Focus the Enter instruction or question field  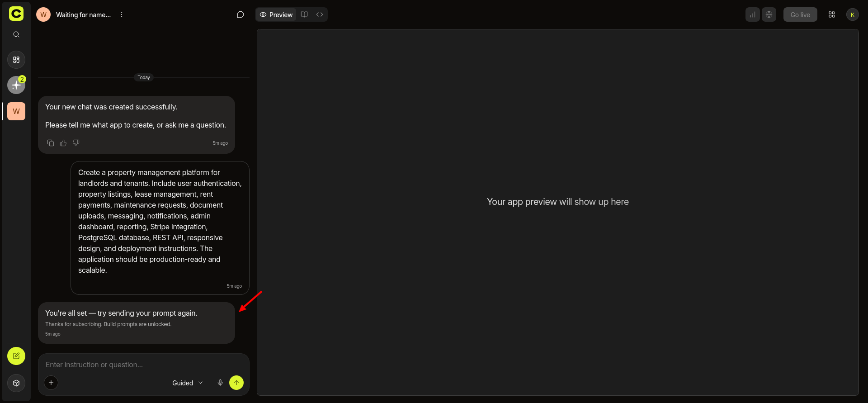(144, 365)
